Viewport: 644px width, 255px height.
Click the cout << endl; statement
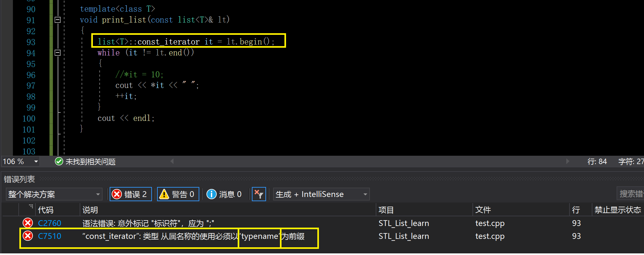126,118
